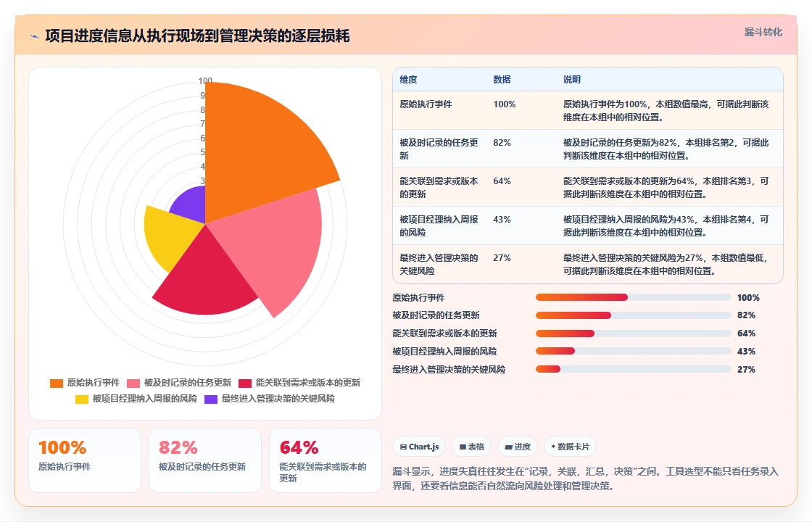
Task: Toggle the purple 最终进入管理决策的关键风险 legend swatch
Action: [x=211, y=399]
